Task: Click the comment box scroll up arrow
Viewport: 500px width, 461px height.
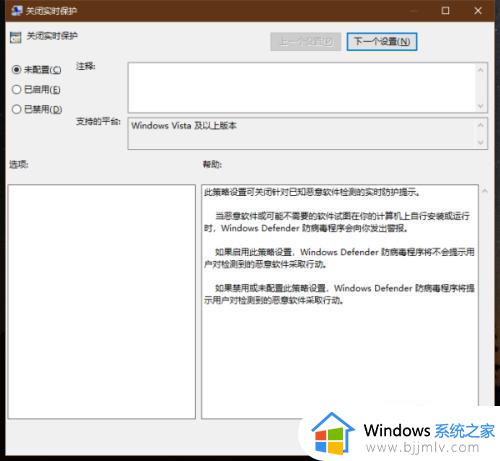Action: (481, 70)
